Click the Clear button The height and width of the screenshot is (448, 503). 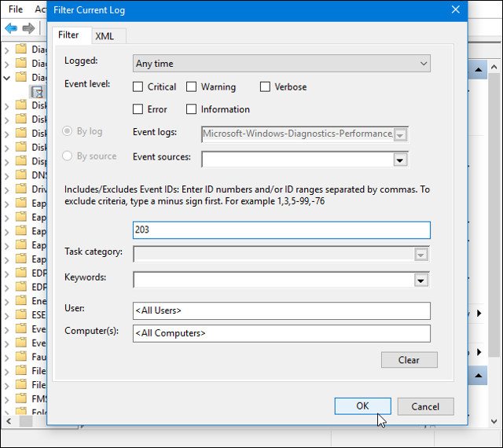pos(409,360)
